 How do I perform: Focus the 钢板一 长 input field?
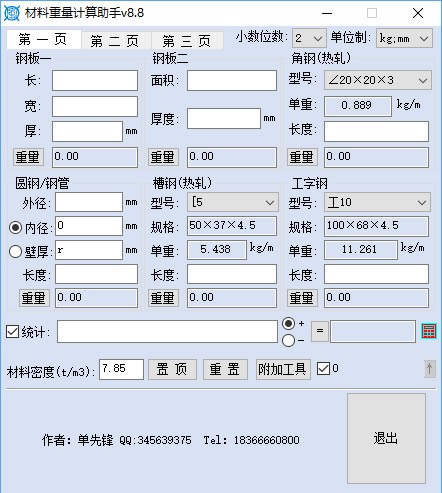tap(95, 80)
